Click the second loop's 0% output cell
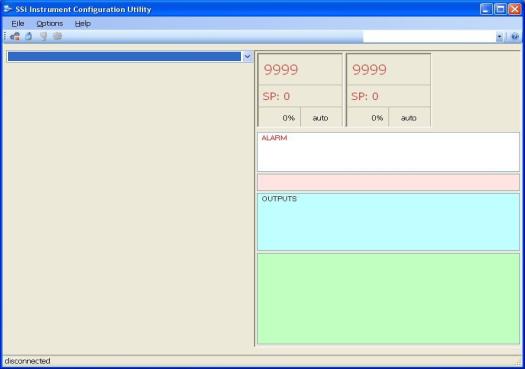 tap(368, 118)
